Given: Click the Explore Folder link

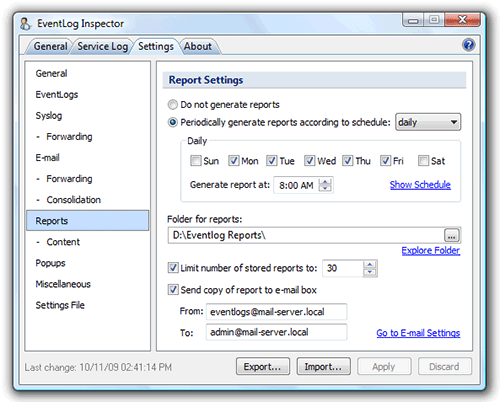Looking at the screenshot, I should pos(431,251).
